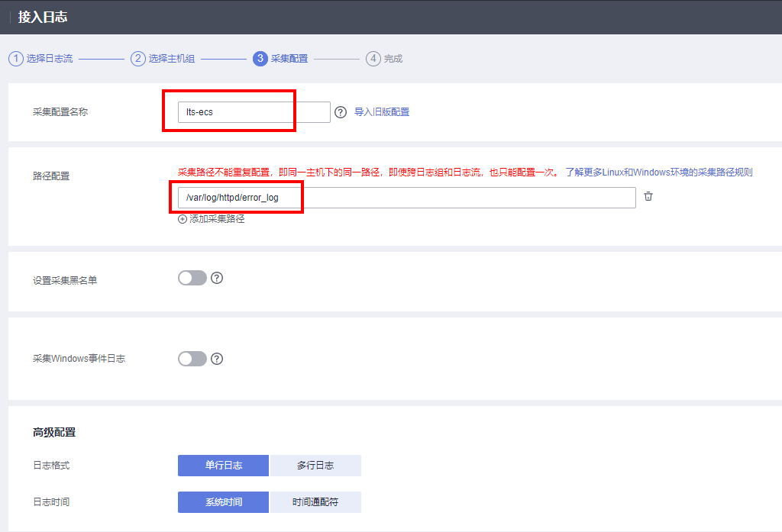The image size is (782, 532).
Task: Open link about Linux and Windows path rules
Action: (658, 172)
